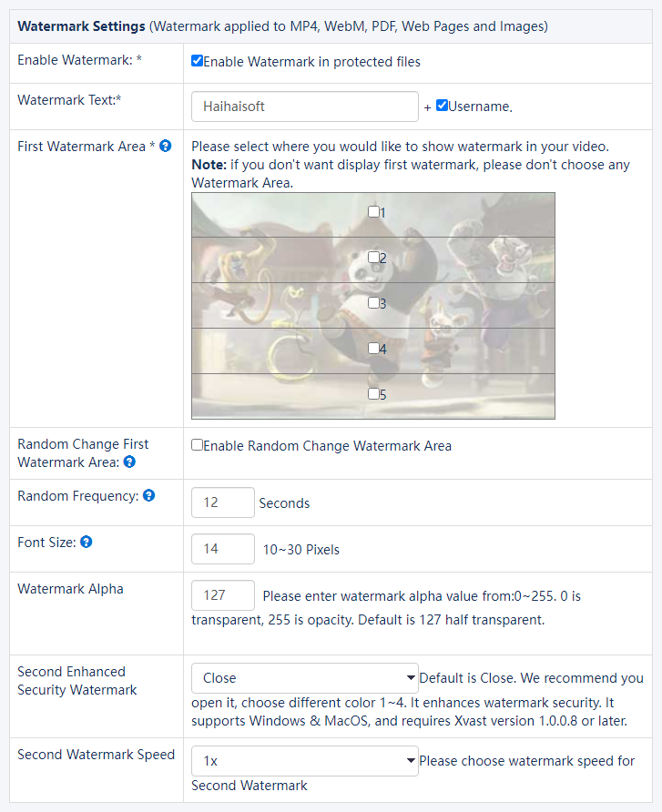Screen dimensions: 662x812
Task: Click help icon beside Random Change First Watermark Area
Action: pos(129,462)
